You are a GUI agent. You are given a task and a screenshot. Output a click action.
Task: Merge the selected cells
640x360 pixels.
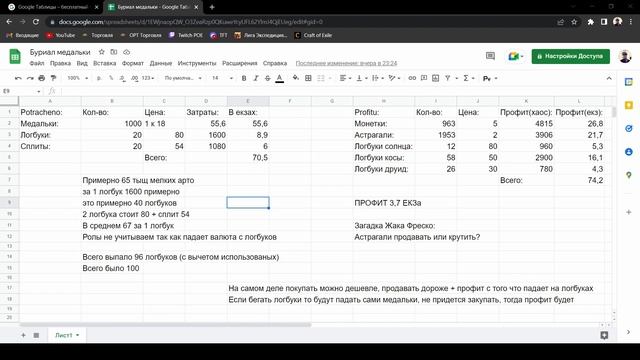(321, 78)
